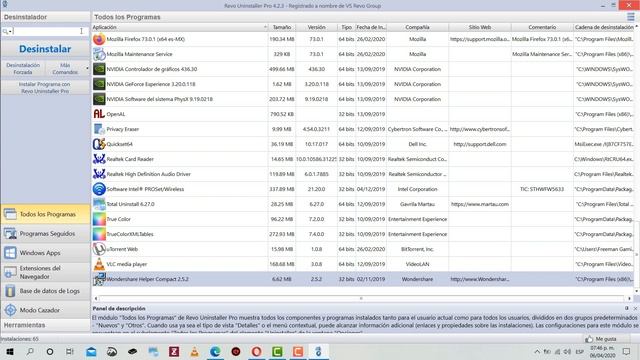
Task: Click the Realtek Card Reader icon
Action: (99, 159)
